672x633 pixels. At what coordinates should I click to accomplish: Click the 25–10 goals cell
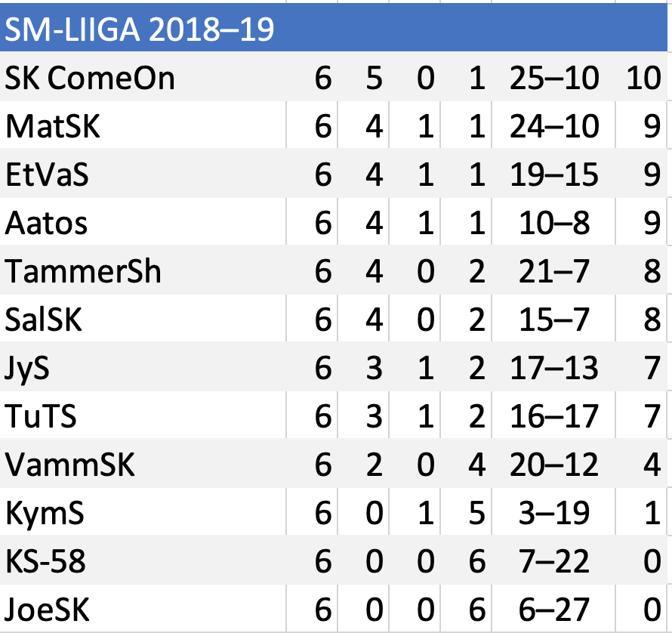(x=554, y=78)
